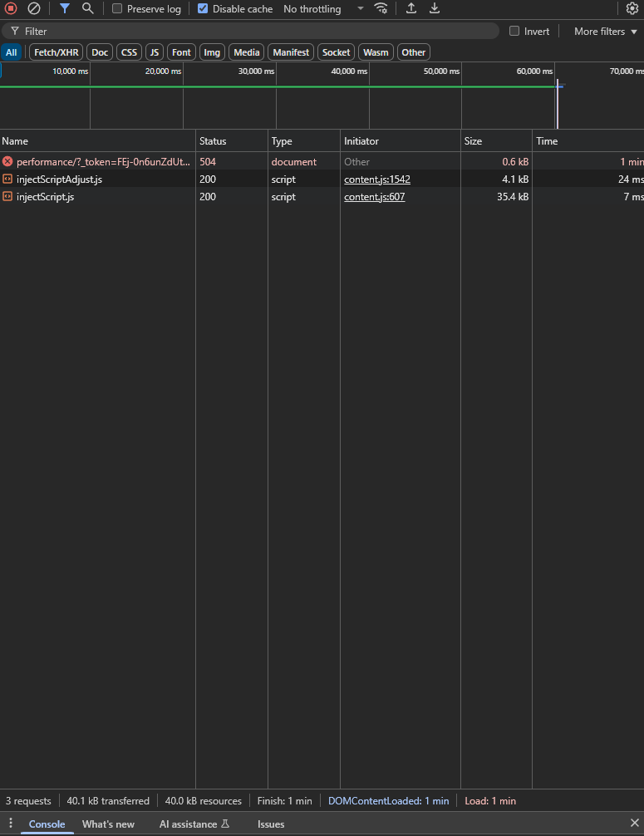Toggle the filter funnel icon
The height and width of the screenshot is (836, 644).
(65, 8)
